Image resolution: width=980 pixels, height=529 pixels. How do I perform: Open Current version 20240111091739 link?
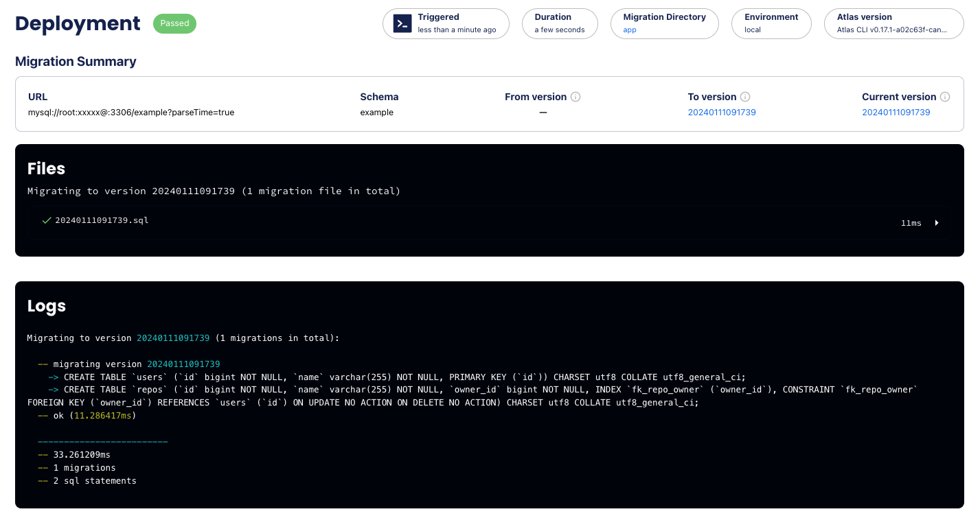click(x=896, y=113)
